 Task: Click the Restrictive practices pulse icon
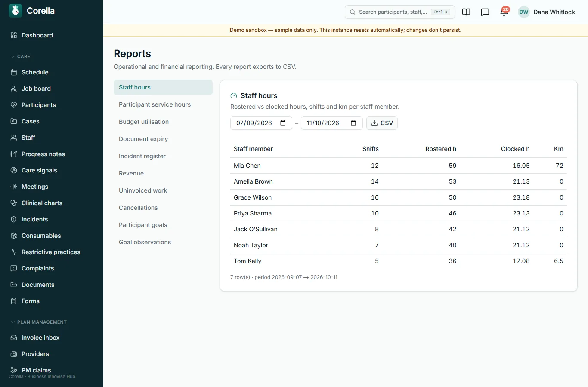pyautogui.click(x=14, y=252)
